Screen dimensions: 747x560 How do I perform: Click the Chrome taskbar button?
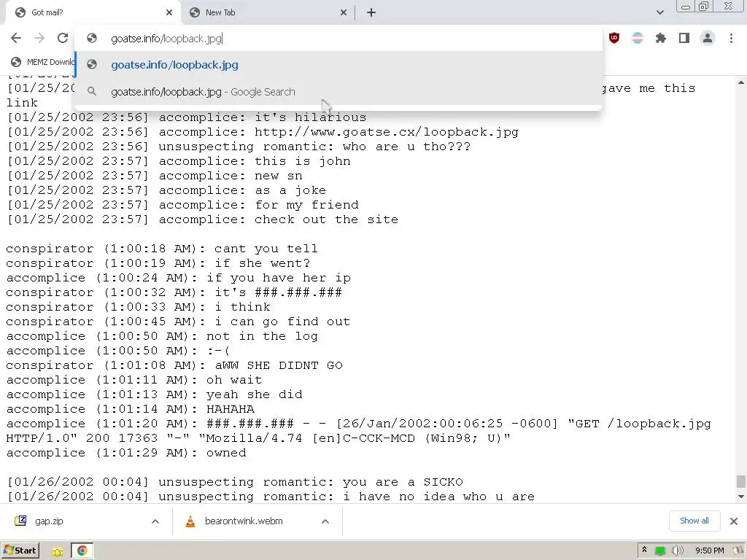(82, 551)
